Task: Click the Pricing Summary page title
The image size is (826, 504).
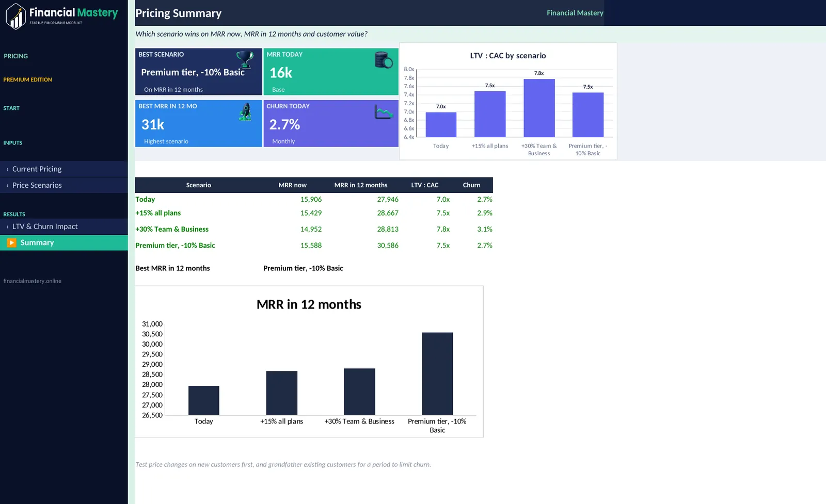Action: [x=178, y=13]
